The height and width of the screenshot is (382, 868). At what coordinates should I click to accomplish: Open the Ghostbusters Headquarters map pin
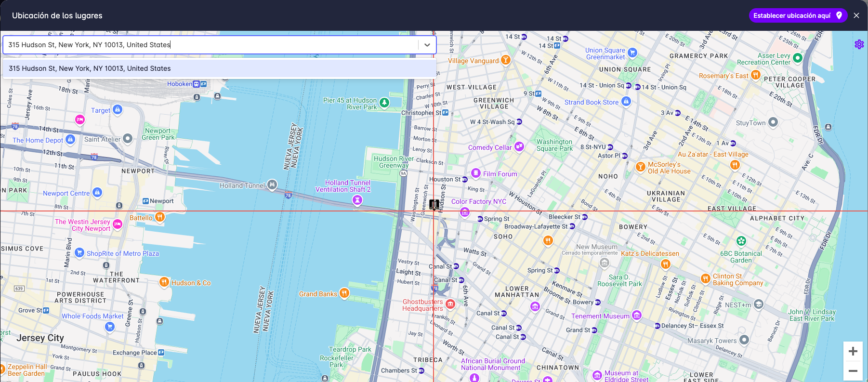pyautogui.click(x=450, y=303)
